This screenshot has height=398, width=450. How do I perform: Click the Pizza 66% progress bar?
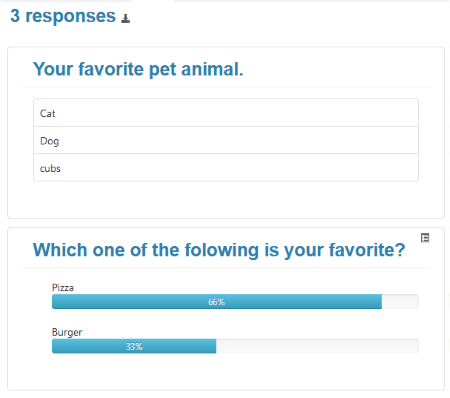[235, 302]
